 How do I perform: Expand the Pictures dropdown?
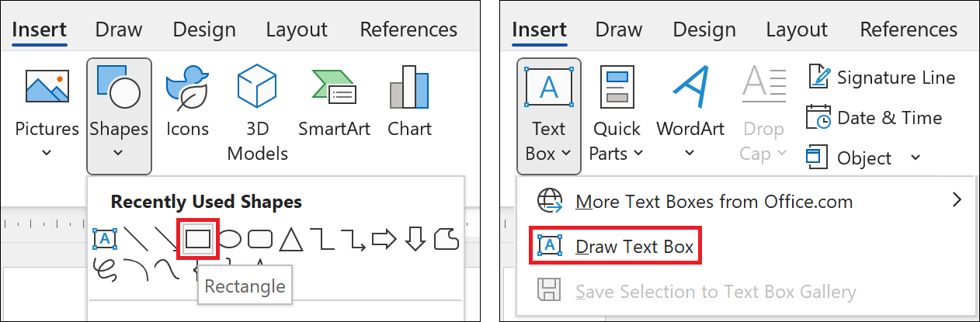pos(47,152)
